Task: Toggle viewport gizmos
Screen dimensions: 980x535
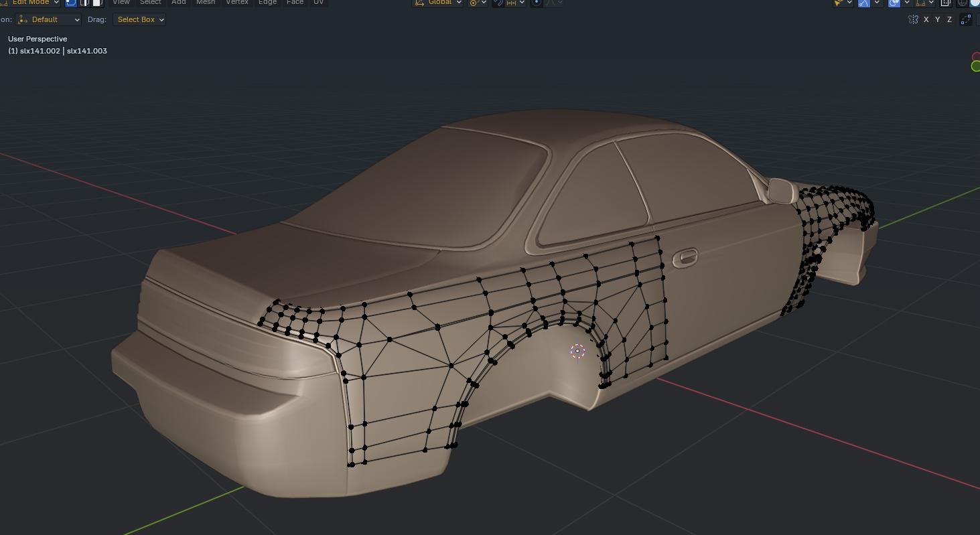Action: (x=864, y=3)
